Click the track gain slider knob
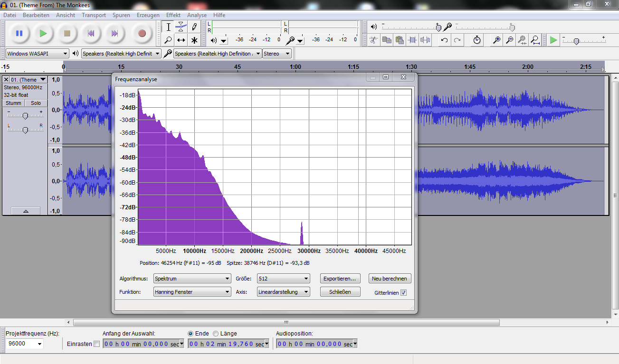The image size is (619, 364). (25, 116)
